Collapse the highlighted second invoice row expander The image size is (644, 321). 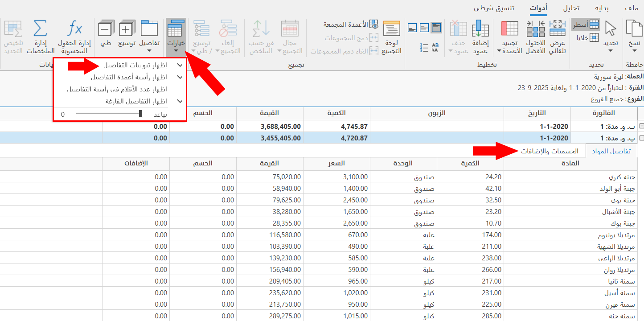(642, 138)
